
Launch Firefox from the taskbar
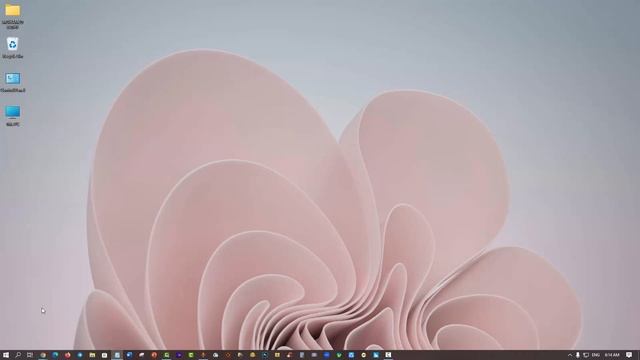point(67,355)
